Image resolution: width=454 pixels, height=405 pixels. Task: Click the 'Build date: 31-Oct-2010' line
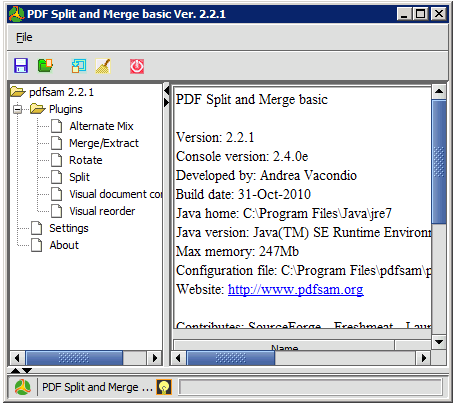243,194
